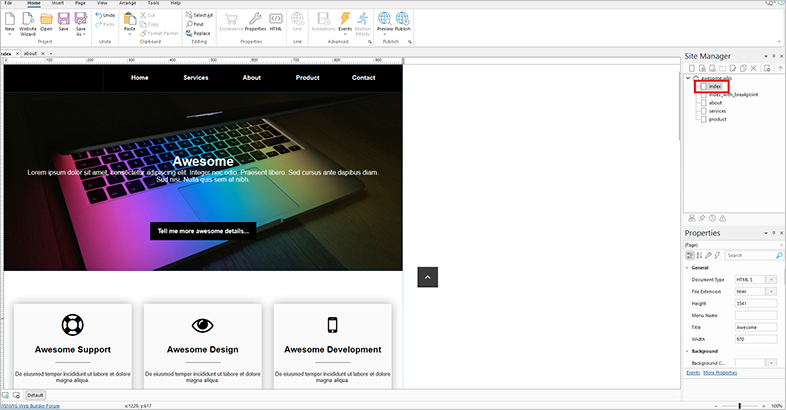The width and height of the screenshot is (786, 410).
Task: Open the WYSIWYG Web Builder Forum link
Action: click(x=30, y=406)
